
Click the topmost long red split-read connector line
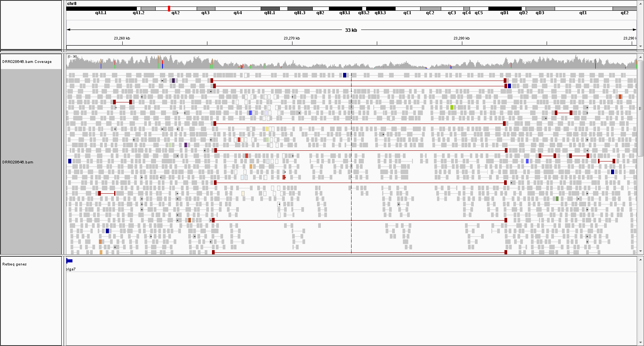(x=358, y=81)
